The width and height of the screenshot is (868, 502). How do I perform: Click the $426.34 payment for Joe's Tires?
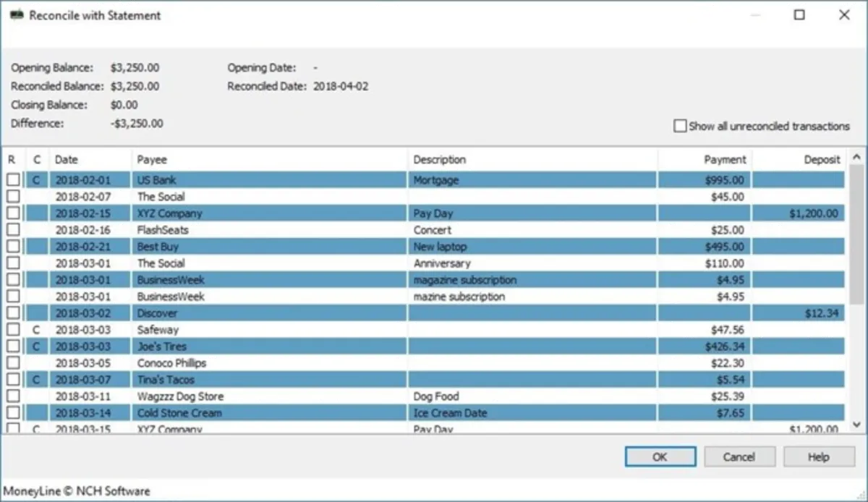click(723, 346)
